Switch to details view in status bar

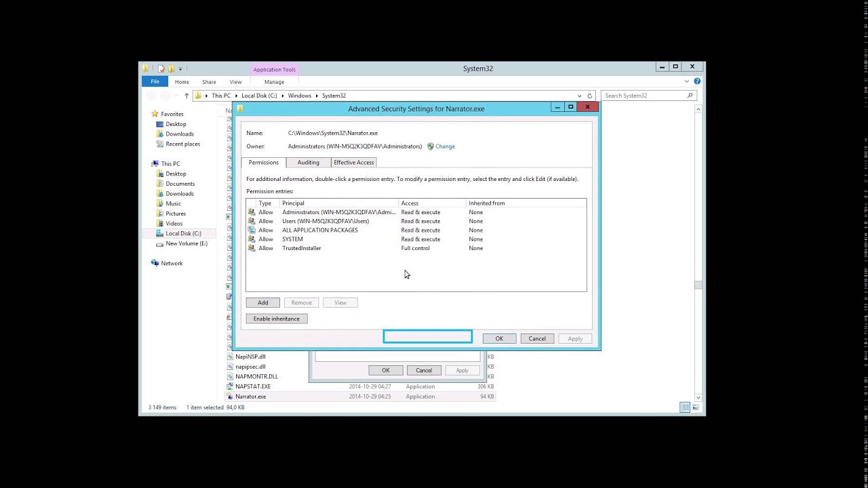click(x=685, y=407)
